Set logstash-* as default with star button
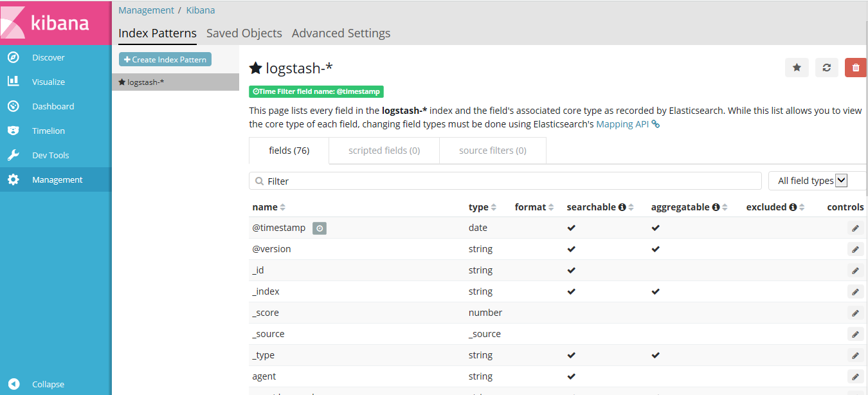Image resolution: width=868 pixels, height=395 pixels. click(x=797, y=68)
